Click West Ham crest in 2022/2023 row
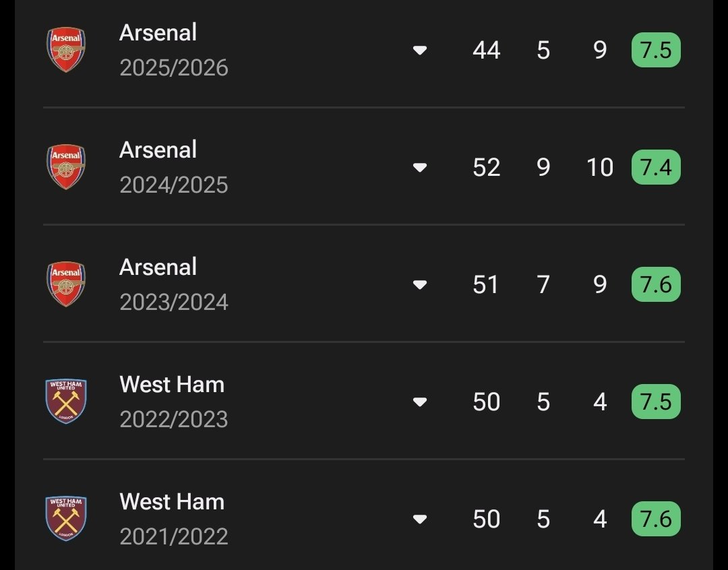 tap(66, 402)
